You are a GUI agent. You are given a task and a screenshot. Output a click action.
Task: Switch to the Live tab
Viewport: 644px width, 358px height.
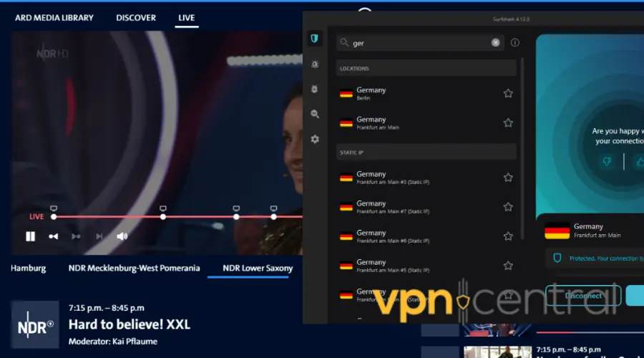click(187, 18)
